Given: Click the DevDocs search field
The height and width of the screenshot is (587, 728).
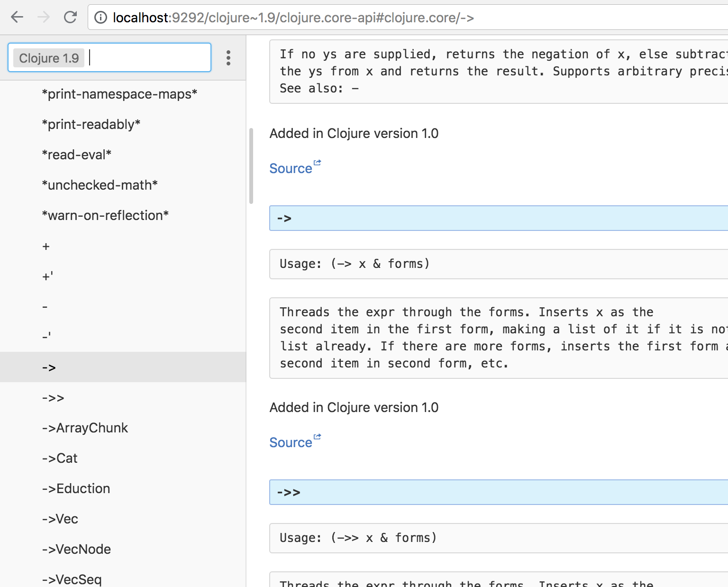Looking at the screenshot, I should click(x=109, y=57).
